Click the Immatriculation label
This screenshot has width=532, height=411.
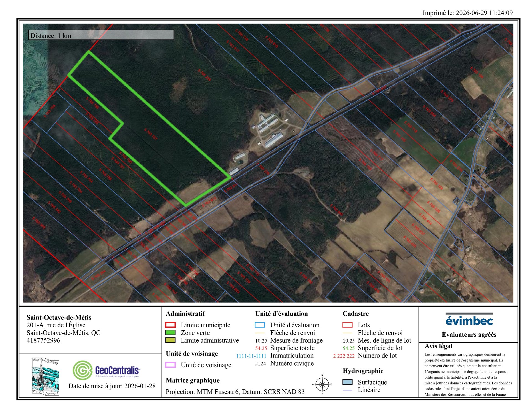coord(292,355)
